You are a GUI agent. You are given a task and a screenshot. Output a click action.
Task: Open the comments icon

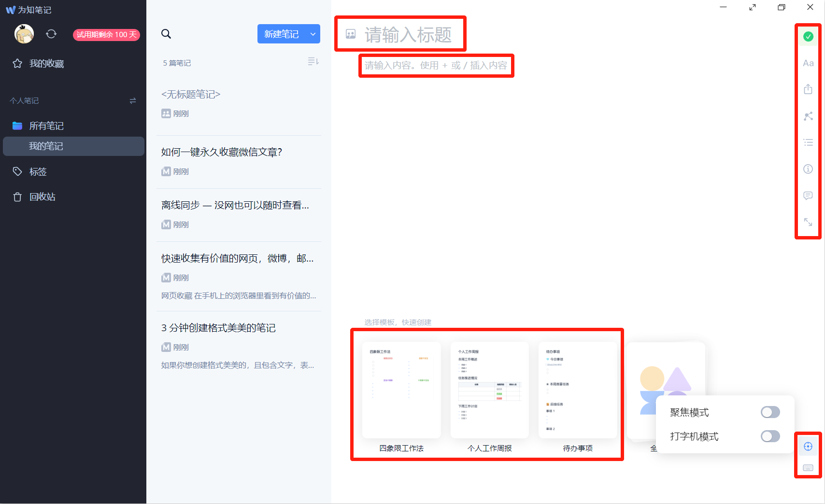click(x=808, y=196)
